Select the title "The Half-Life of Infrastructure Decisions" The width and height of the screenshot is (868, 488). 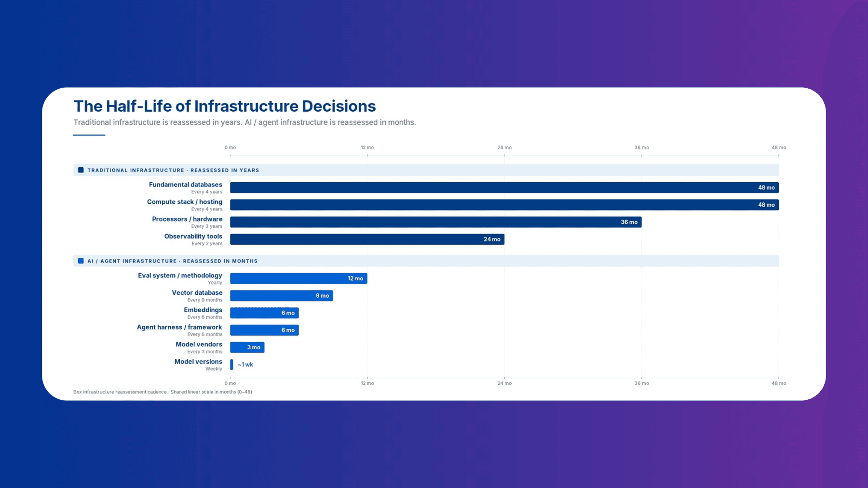click(225, 106)
